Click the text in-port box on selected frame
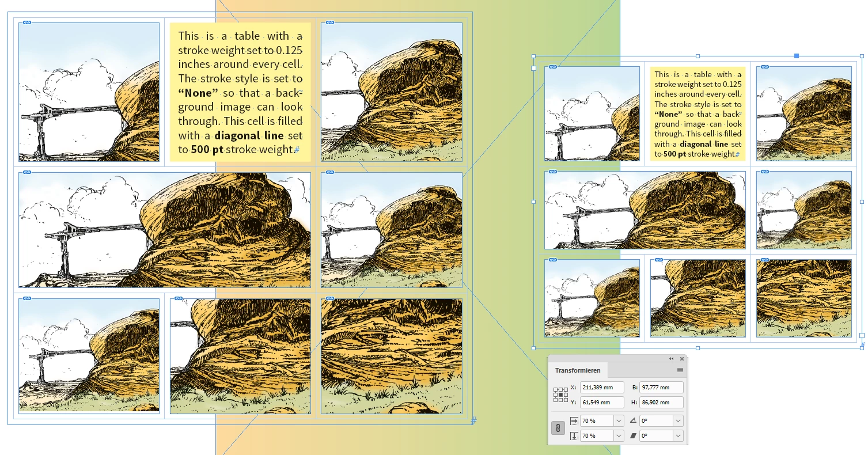Image resolution: width=868 pixels, height=455 pixels. point(534,68)
